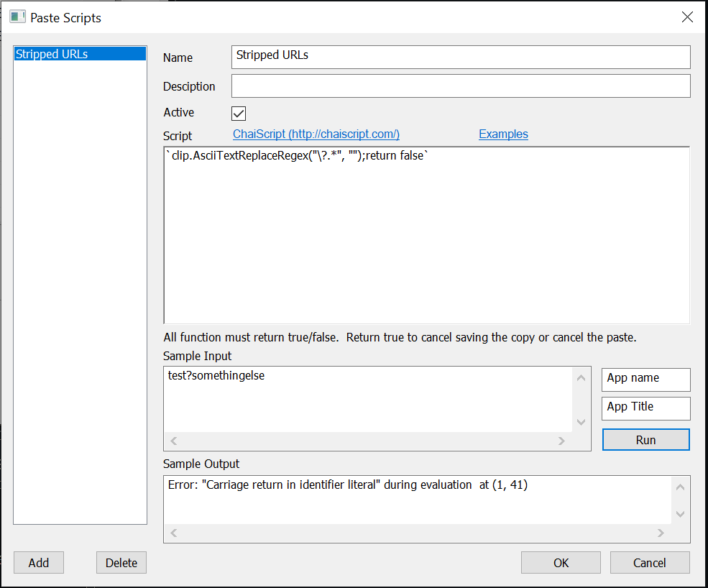Click Sample Input scroll down arrow

click(x=581, y=422)
